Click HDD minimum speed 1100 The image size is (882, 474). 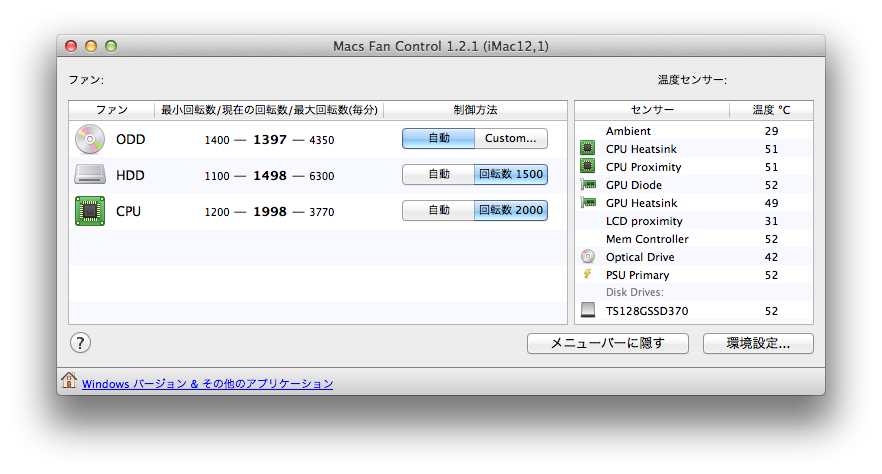coord(217,176)
